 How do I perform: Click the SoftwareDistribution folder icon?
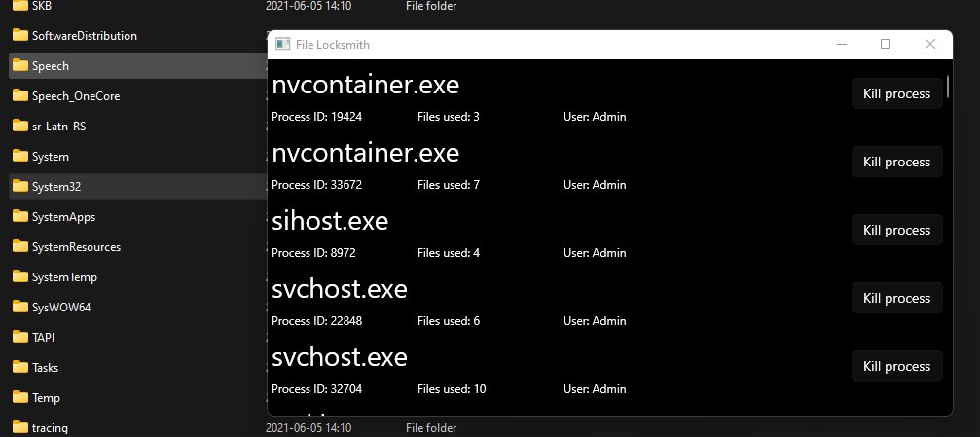20,35
